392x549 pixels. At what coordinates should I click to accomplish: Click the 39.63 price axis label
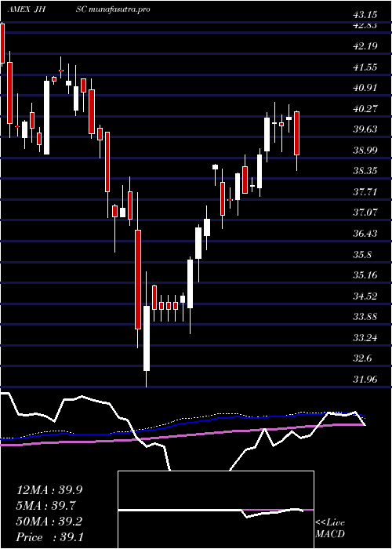point(365,129)
